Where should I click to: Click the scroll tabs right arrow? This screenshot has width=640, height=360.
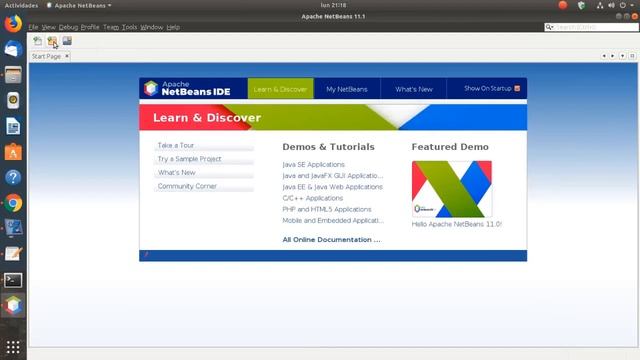click(613, 56)
